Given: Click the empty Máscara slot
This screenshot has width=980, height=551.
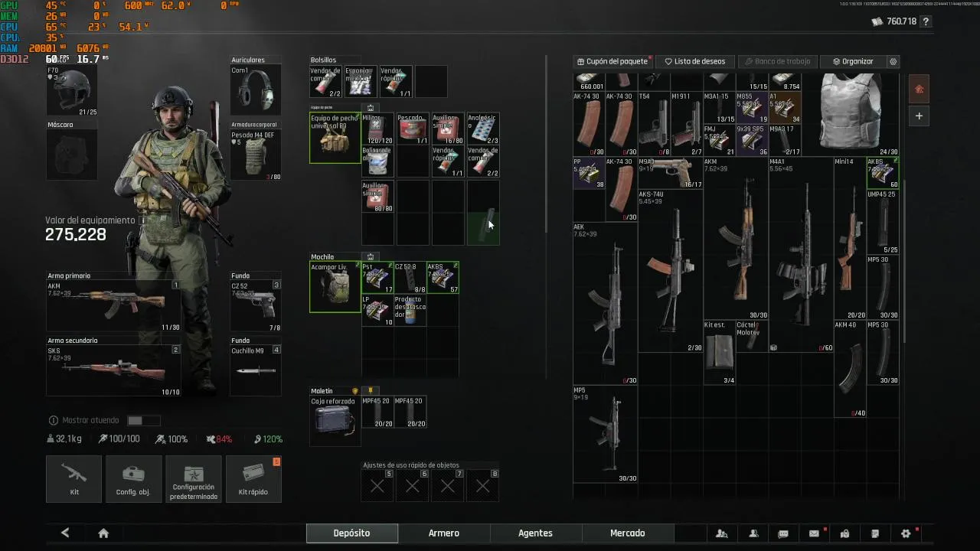Looking at the screenshot, I should click(x=72, y=155).
